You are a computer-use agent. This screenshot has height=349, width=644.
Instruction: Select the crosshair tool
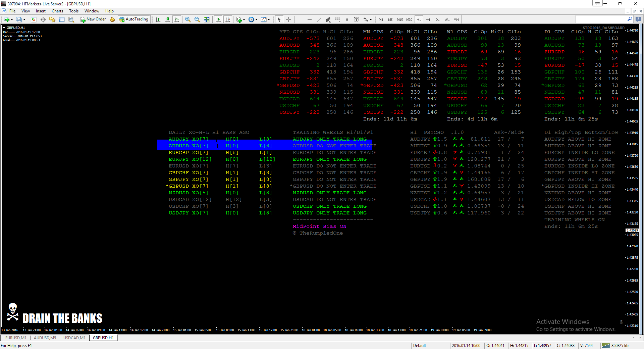pos(288,19)
